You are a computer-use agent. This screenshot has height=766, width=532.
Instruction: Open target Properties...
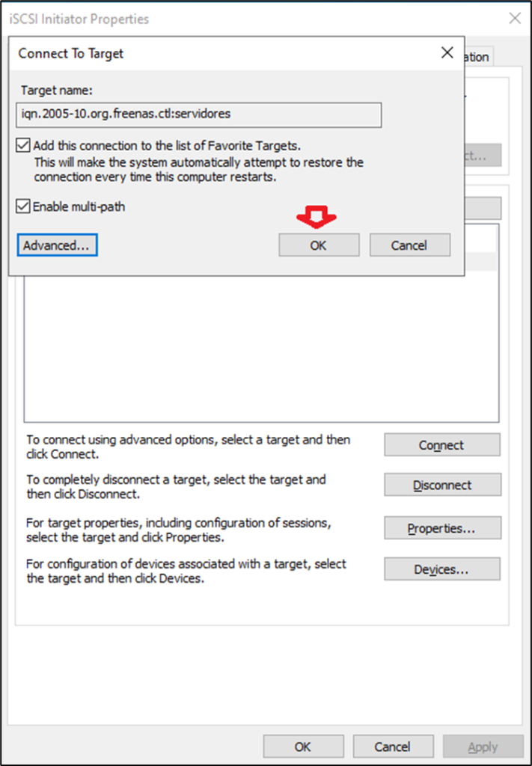pos(441,529)
